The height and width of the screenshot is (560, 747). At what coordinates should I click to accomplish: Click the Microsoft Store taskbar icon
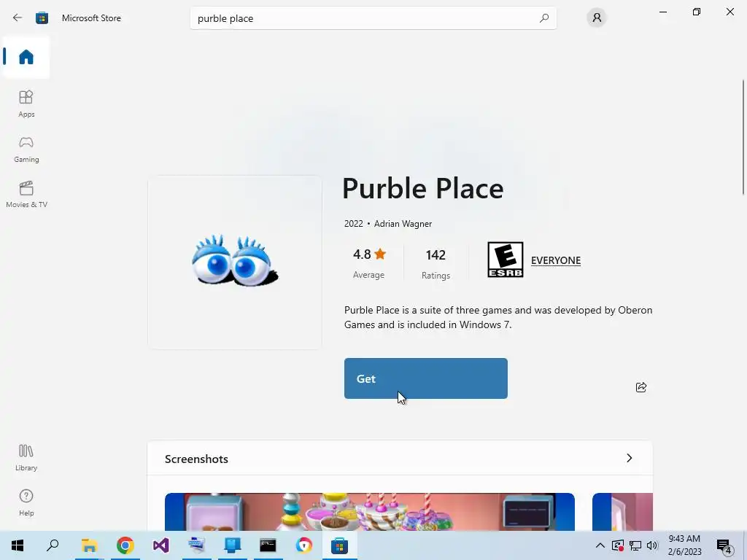pos(340,545)
